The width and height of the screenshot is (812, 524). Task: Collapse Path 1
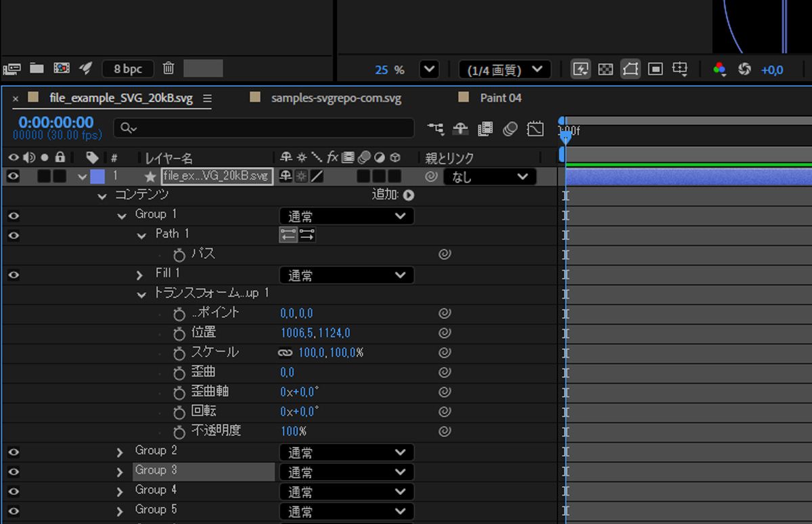pos(141,236)
